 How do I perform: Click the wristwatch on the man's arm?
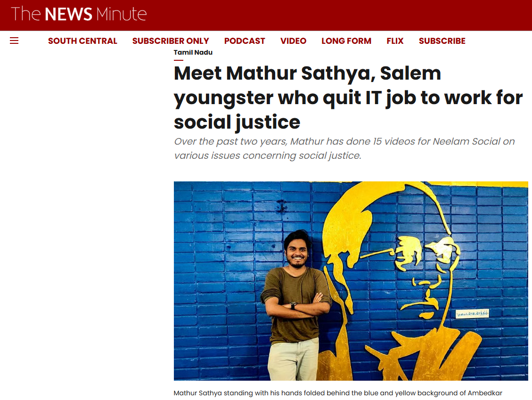pyautogui.click(x=293, y=305)
